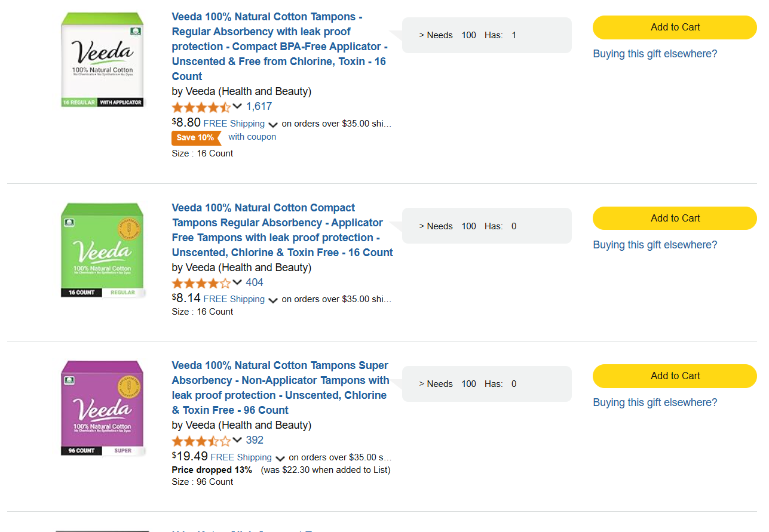
Task: Open the purple Veeda 96 Count Super image
Action: (103, 408)
